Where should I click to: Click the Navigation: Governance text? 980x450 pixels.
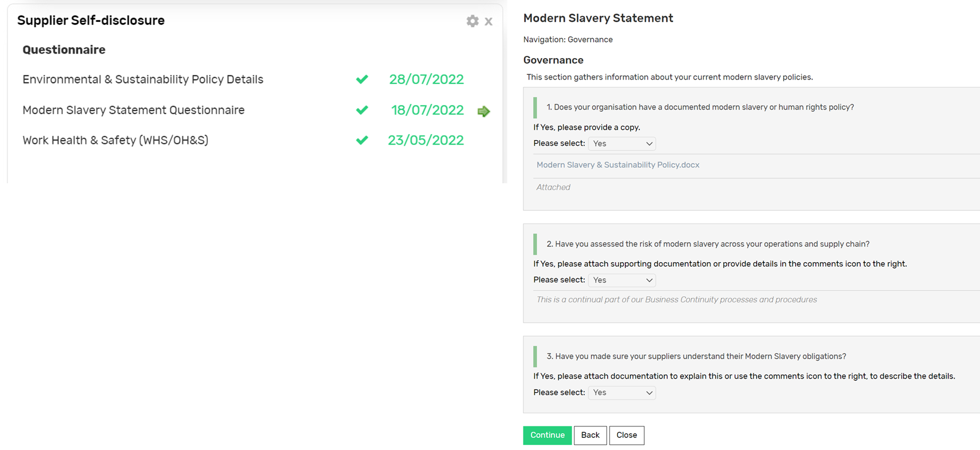click(x=568, y=40)
